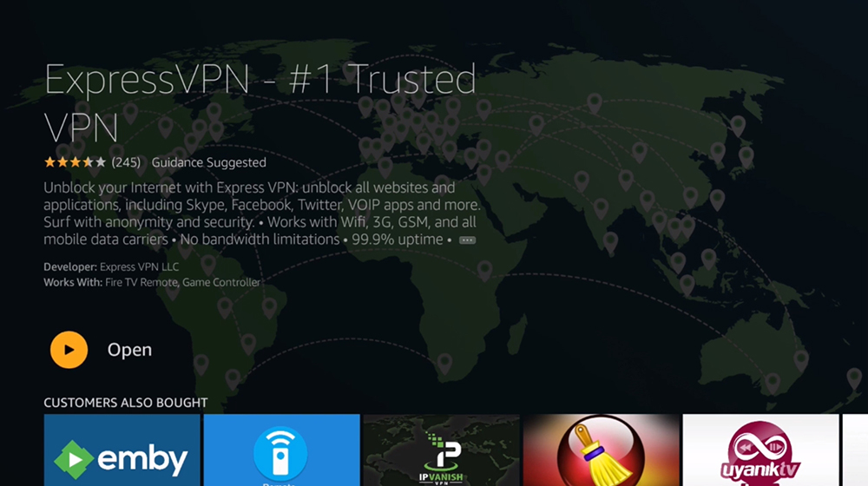Image resolution: width=868 pixels, height=486 pixels.
Task: Open the emby app tile
Action: point(122,450)
